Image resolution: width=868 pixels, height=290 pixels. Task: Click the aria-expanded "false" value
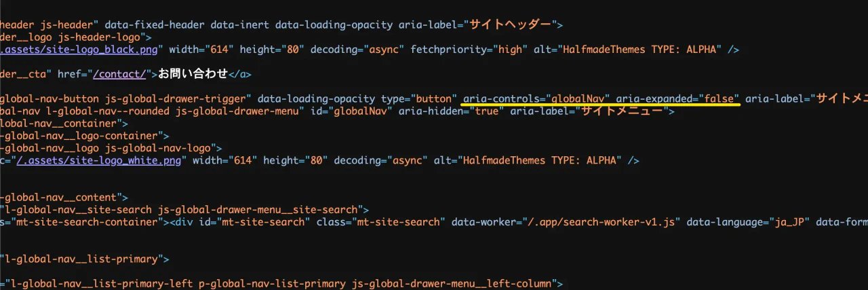(719, 98)
